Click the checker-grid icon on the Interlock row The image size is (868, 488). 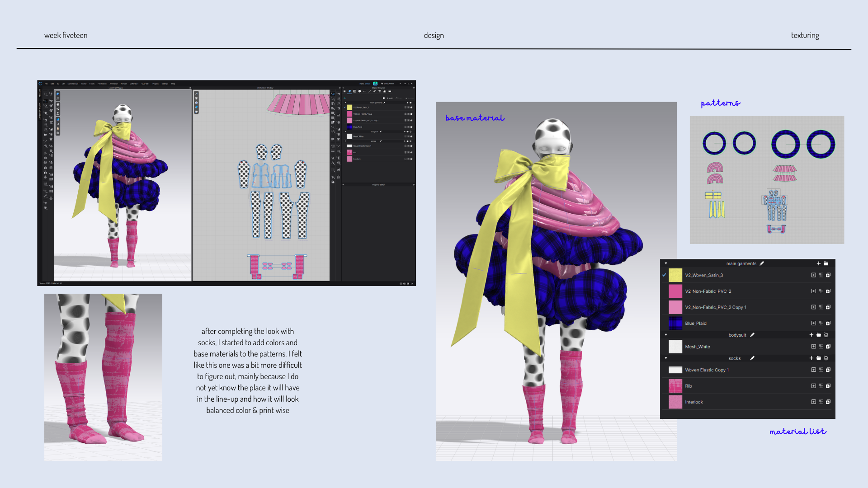tap(821, 402)
